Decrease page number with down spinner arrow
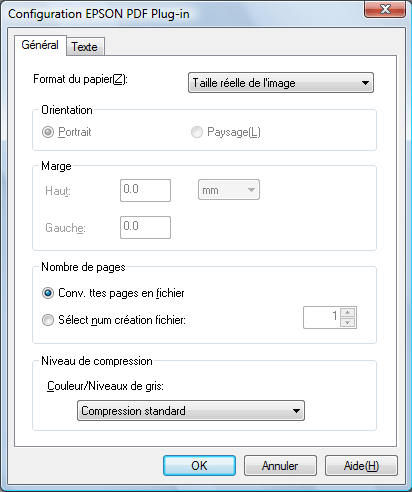This screenshot has width=412, height=492. [348, 322]
